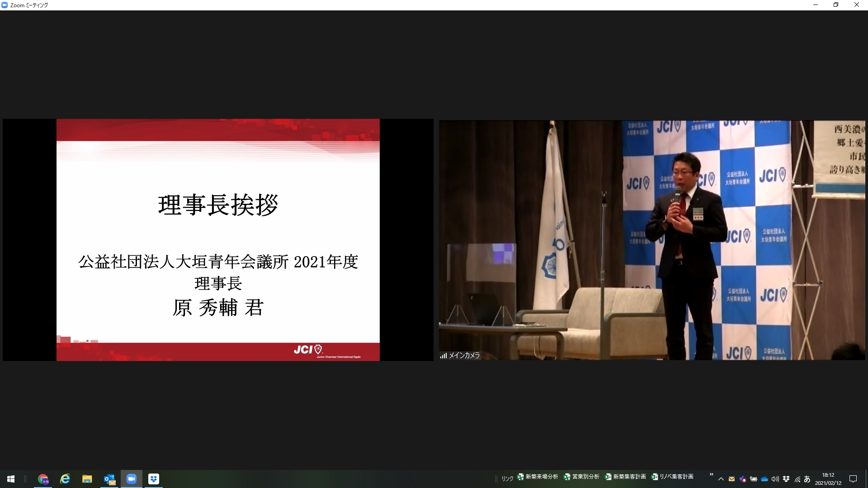Toggle the Japanese IME あ indicator
This screenshot has height=488, width=868.
pos(807,479)
